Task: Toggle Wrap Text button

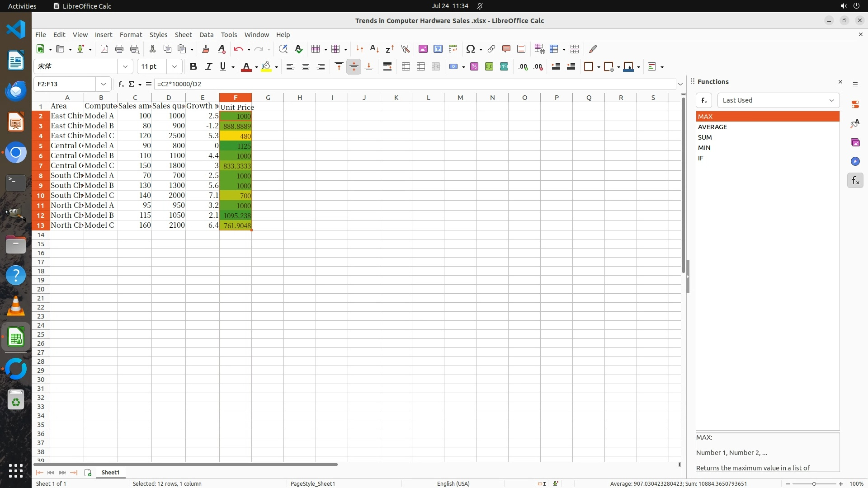Action: [387, 66]
